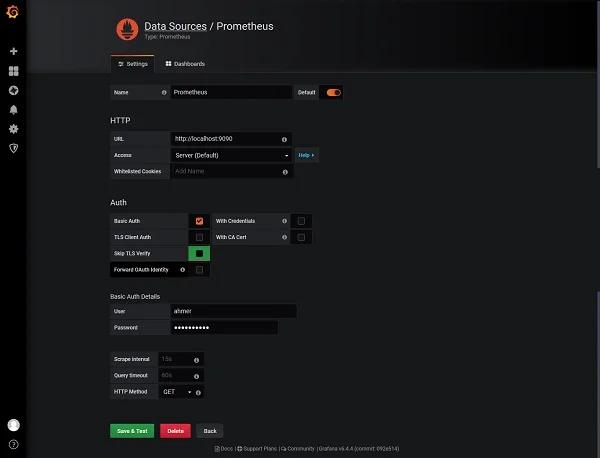Uncheck the Basic Auth checkbox
The height and width of the screenshot is (458, 600).
pos(199,221)
